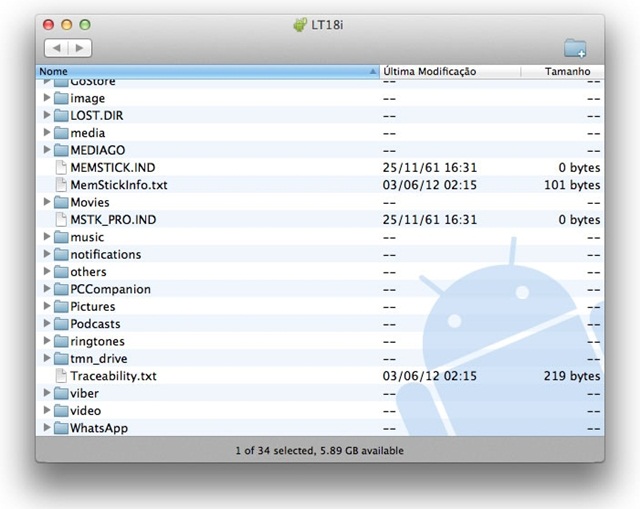
Task: Select the LOST.DIR folder icon
Action: pos(61,116)
